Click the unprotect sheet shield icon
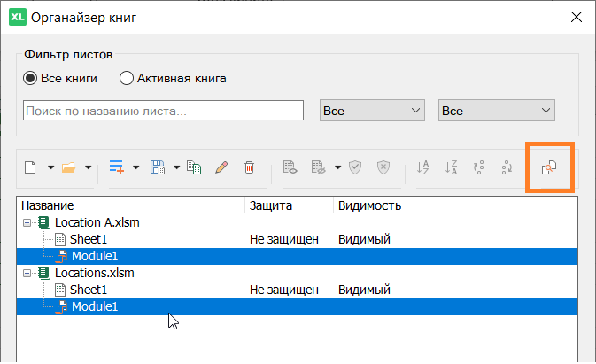The height and width of the screenshot is (364, 596). pos(383,167)
